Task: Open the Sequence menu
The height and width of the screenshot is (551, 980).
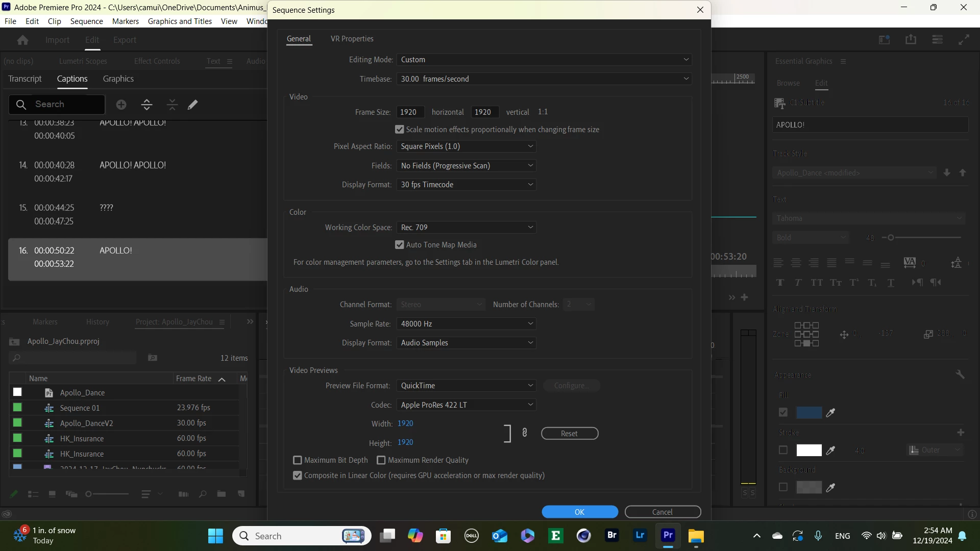Action: coord(86,21)
